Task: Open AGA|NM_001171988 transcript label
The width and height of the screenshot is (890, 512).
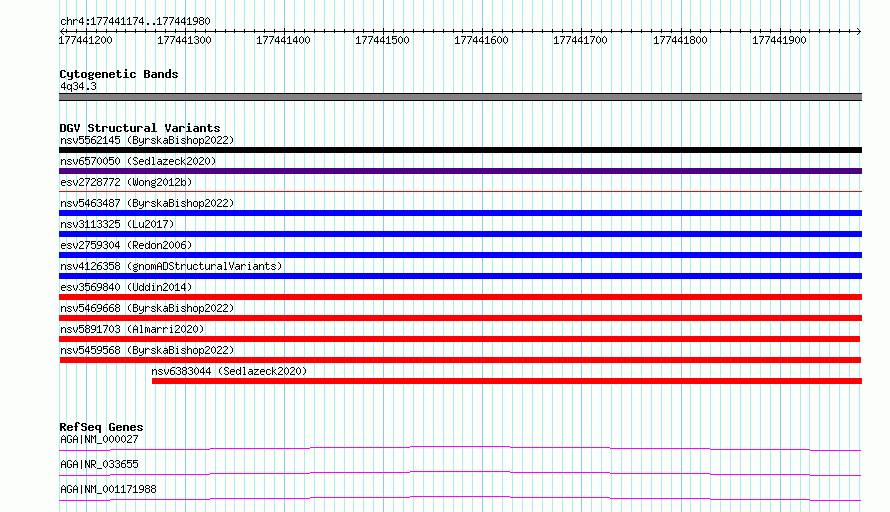Action: pyautogui.click(x=108, y=489)
